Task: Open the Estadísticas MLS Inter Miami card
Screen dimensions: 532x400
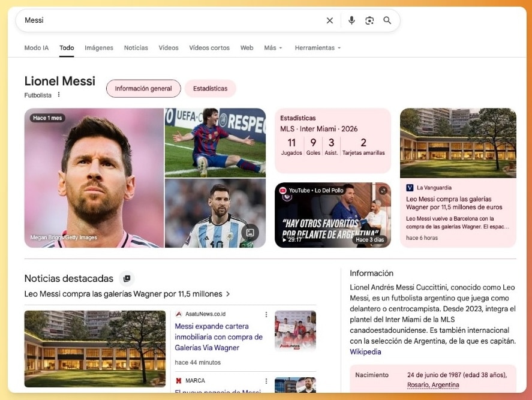Action: point(332,140)
